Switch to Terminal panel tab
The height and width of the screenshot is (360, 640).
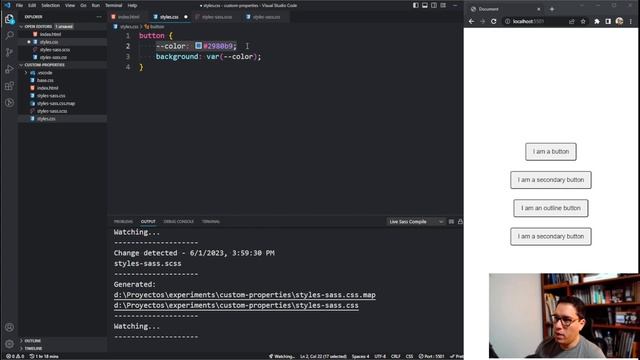tap(211, 222)
